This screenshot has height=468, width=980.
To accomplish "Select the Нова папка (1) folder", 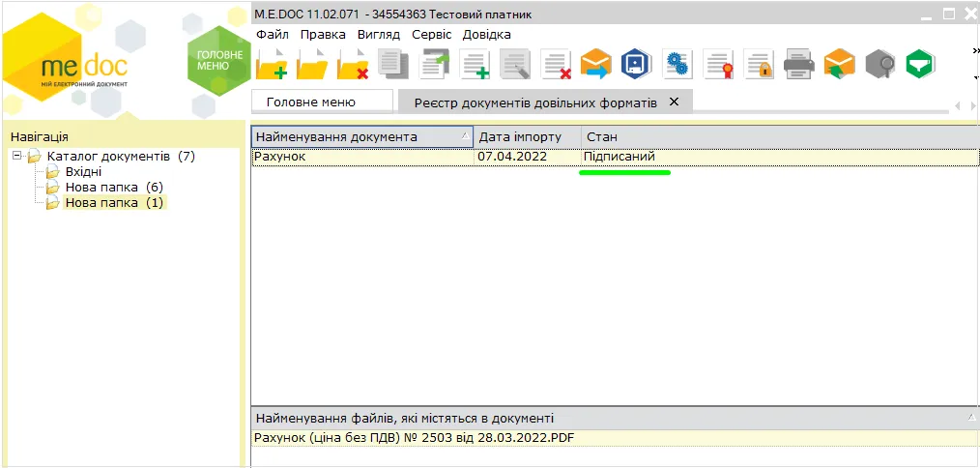I will coord(114,203).
